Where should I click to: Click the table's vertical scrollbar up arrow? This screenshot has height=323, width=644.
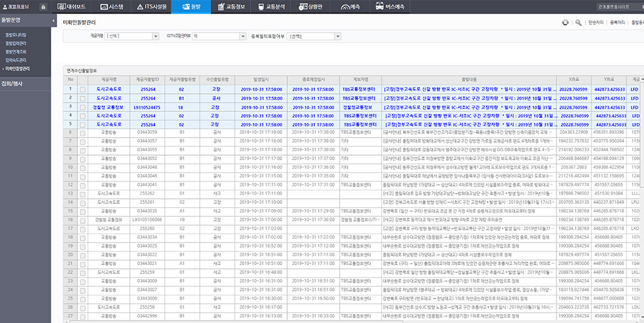[x=641, y=80]
